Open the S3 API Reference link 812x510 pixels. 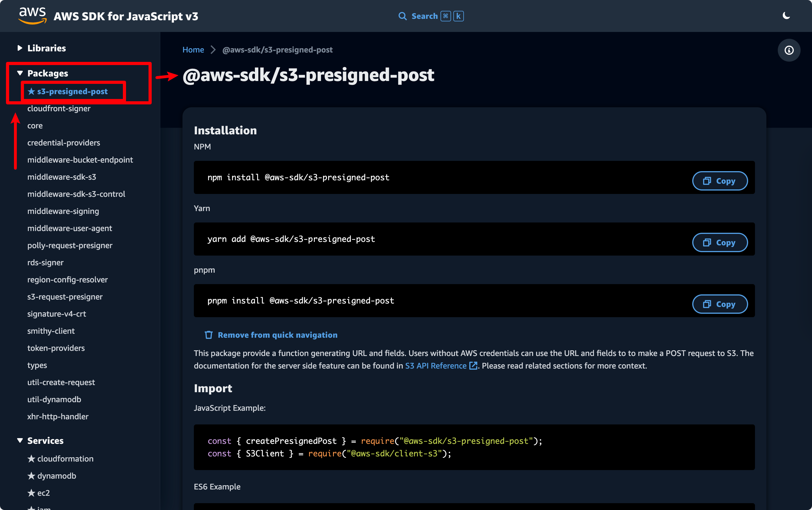(435, 366)
